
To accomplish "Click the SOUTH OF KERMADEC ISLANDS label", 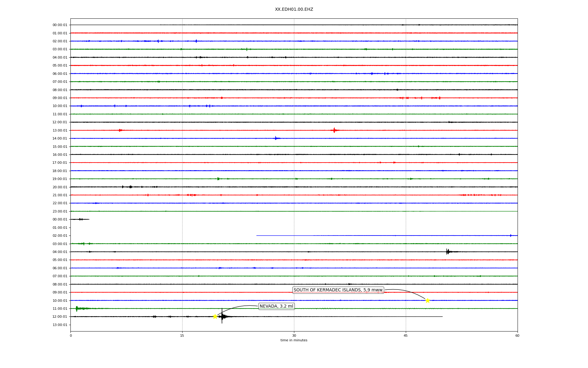I will (x=338, y=290).
